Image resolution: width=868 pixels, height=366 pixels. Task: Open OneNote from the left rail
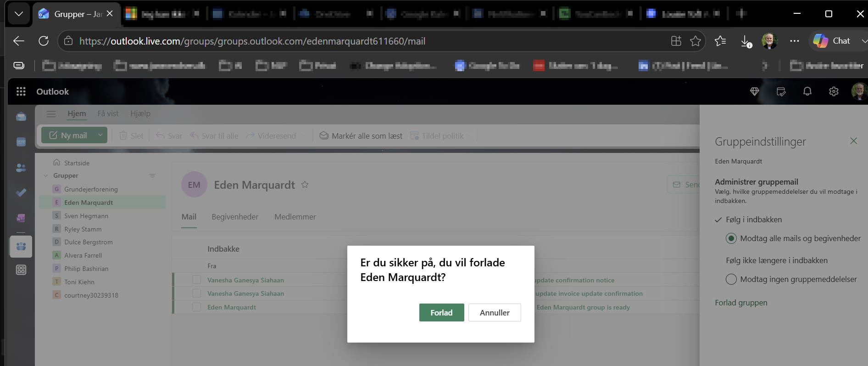click(21, 218)
